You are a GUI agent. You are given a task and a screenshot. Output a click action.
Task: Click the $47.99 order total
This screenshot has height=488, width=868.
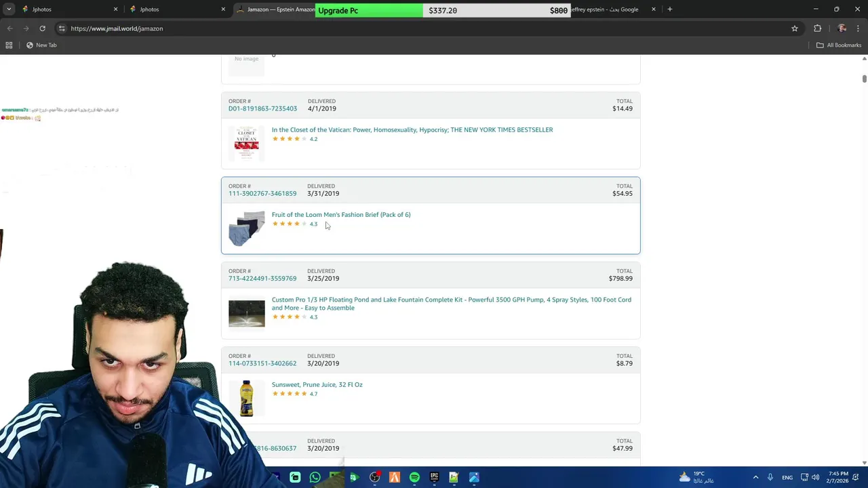(x=623, y=448)
